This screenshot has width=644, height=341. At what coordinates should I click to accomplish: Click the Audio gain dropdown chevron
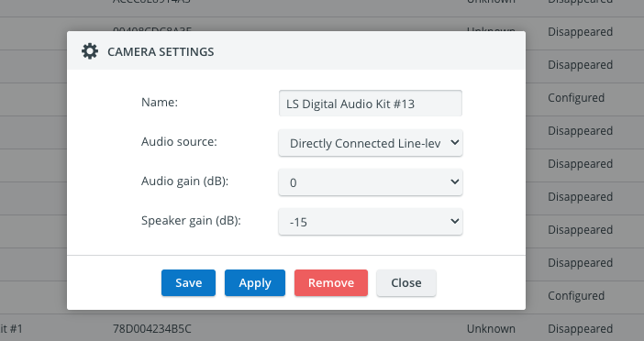pos(455,181)
